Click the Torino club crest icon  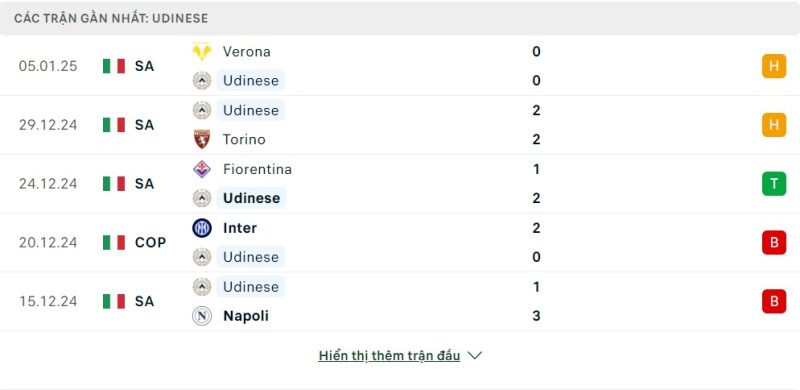pos(202,139)
